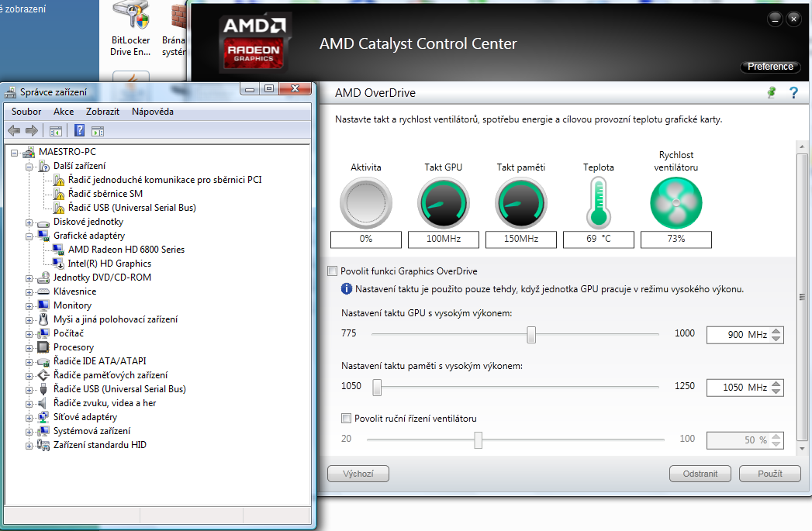812x531 pixels.
Task: Click the Správce zařízení title bar icon
Action: click(10, 93)
